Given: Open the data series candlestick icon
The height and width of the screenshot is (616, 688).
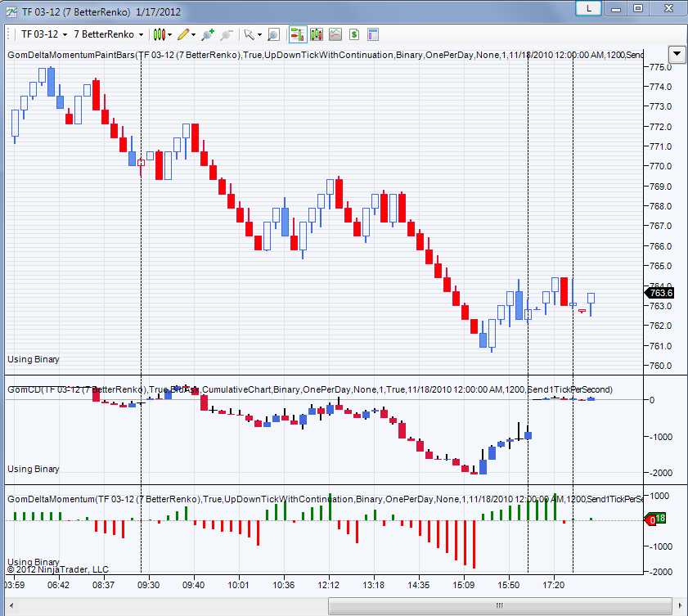Looking at the screenshot, I should click(x=317, y=34).
